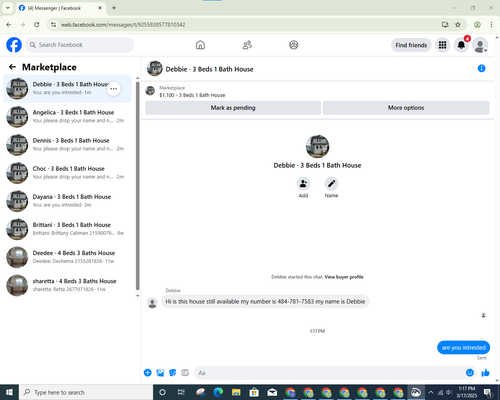Screen dimensions: 500x400
Task: Go back in browser history
Action: pyautogui.click(x=9, y=25)
